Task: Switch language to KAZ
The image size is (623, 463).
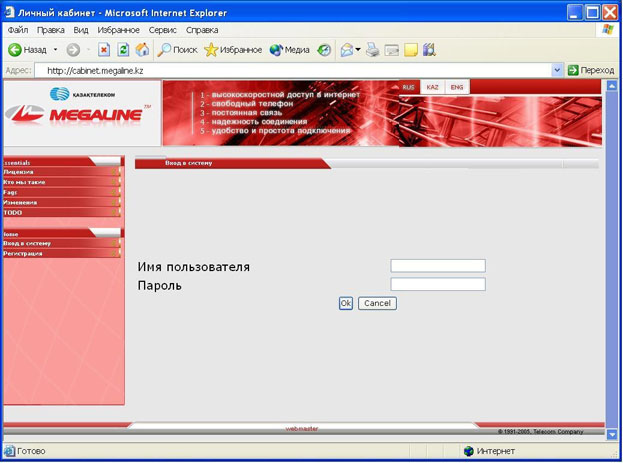Action: (x=432, y=87)
